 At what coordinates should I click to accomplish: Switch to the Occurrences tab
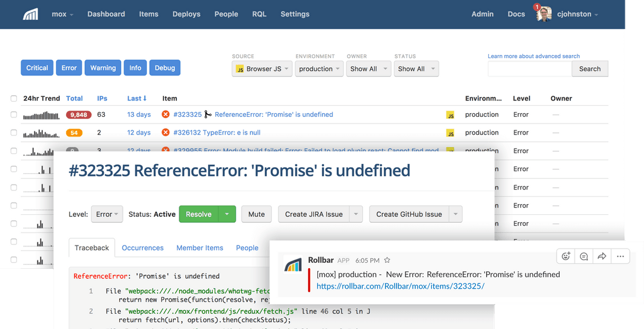[142, 248]
